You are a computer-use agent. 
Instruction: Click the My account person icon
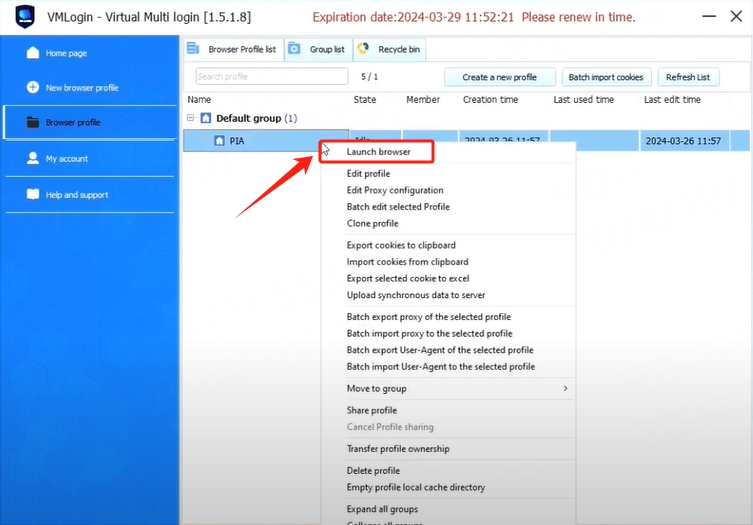coord(33,159)
